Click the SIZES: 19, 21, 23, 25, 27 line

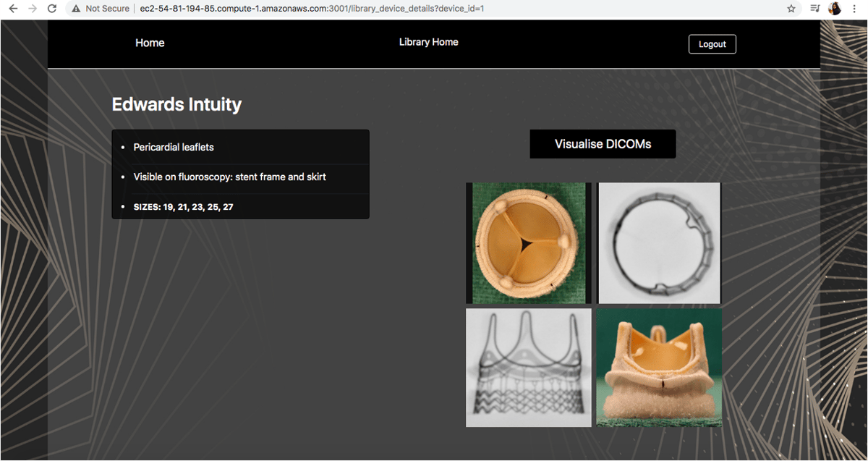pos(184,207)
